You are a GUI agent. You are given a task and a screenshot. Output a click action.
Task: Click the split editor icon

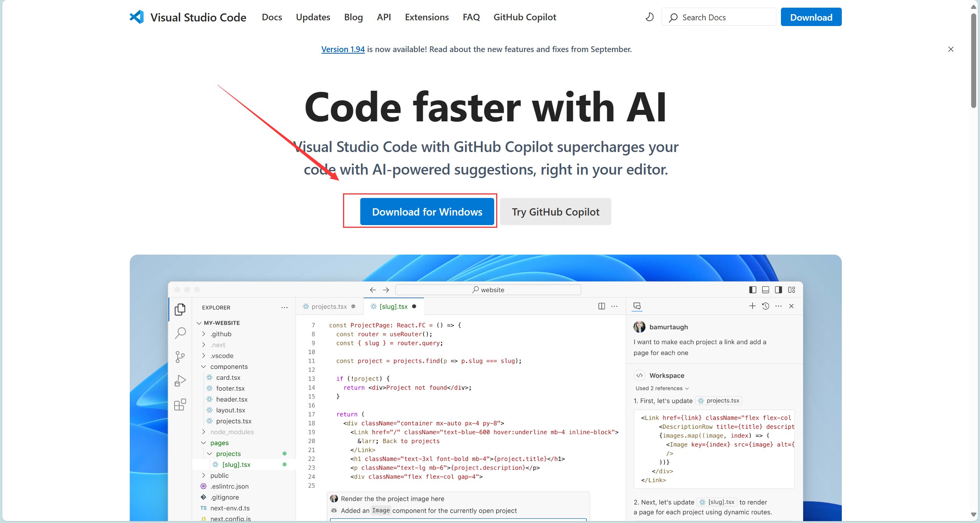(602, 306)
